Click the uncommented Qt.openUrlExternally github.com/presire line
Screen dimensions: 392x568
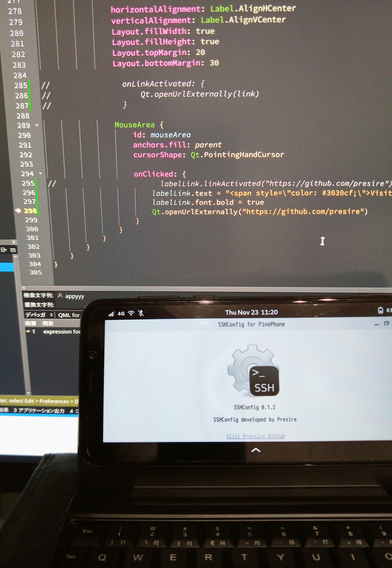coord(260,212)
